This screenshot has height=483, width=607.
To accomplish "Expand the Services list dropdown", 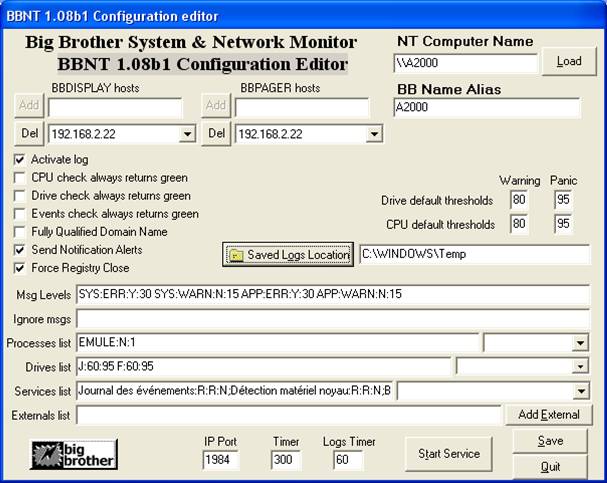I will [581, 391].
